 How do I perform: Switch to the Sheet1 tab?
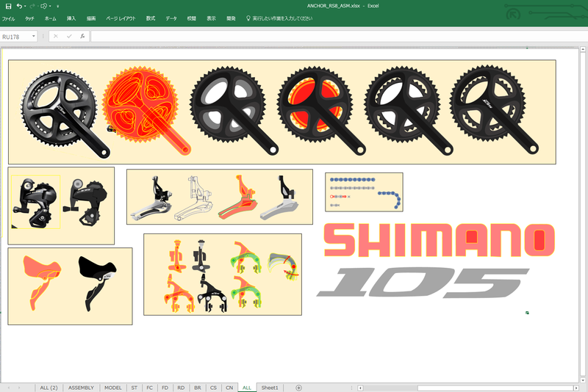270,388
